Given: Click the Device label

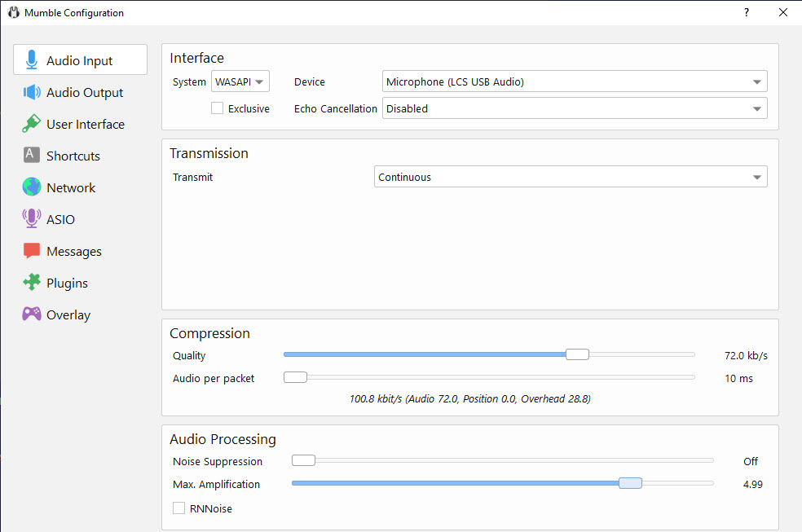Looking at the screenshot, I should click(x=310, y=81).
